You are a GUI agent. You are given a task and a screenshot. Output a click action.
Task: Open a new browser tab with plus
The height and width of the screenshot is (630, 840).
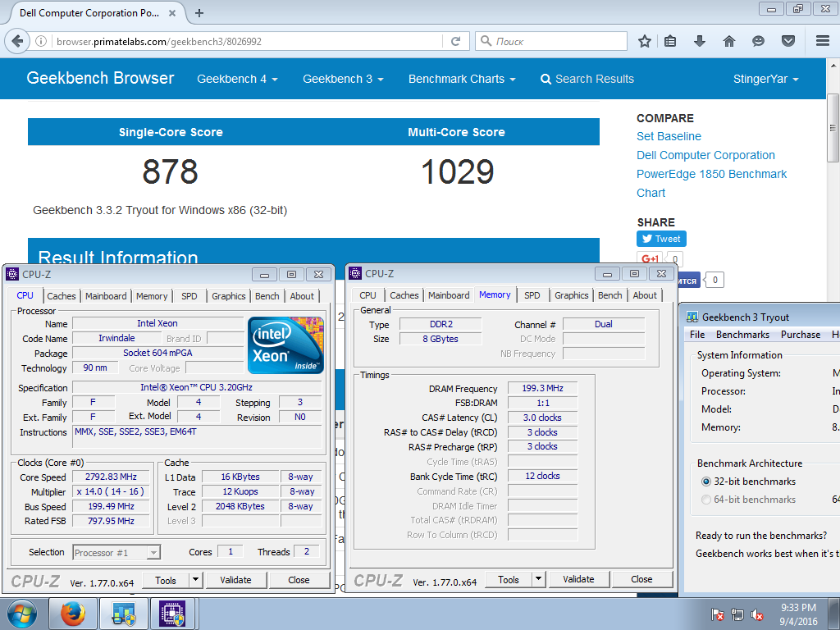[199, 13]
